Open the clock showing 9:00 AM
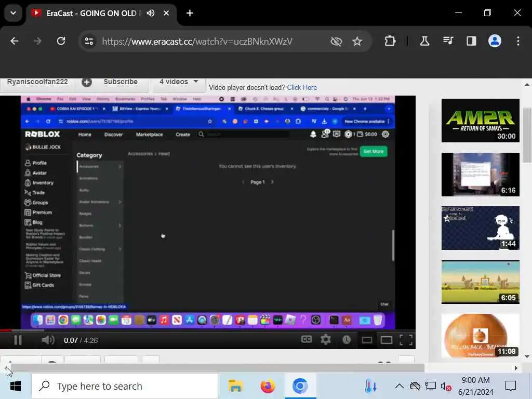 click(476, 386)
